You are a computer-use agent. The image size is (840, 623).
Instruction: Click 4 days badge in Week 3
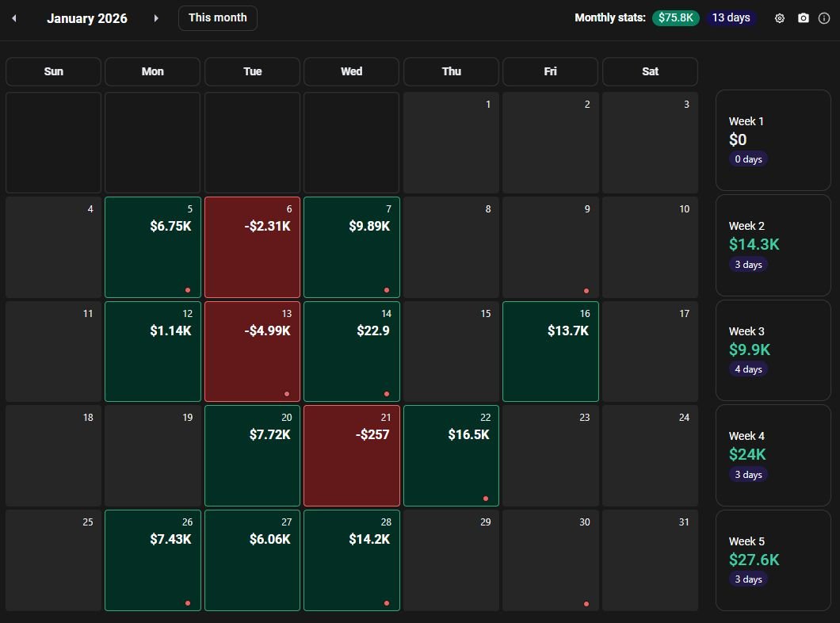pyautogui.click(x=748, y=369)
